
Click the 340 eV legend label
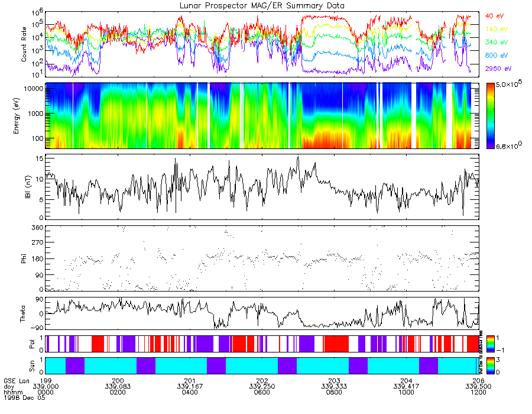(497, 42)
